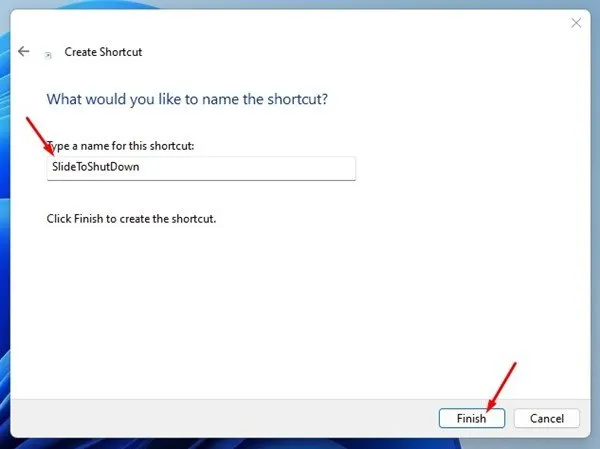Click the small shortcut icon beside the title
The width and height of the screenshot is (600, 449).
(x=48, y=56)
